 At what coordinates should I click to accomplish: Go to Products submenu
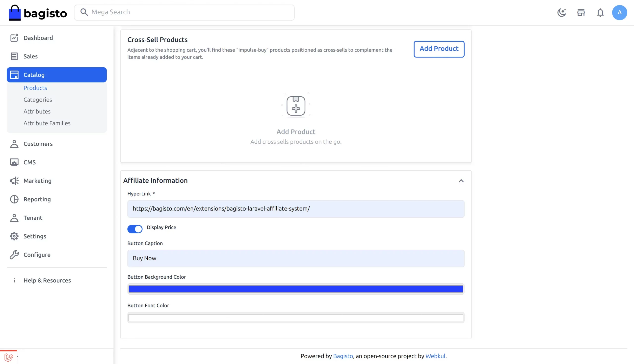tap(35, 88)
